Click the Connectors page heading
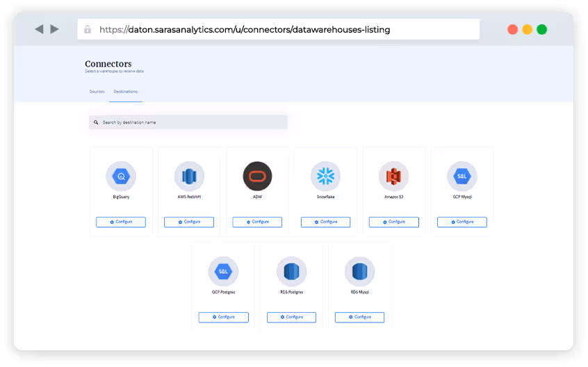 pyautogui.click(x=108, y=64)
